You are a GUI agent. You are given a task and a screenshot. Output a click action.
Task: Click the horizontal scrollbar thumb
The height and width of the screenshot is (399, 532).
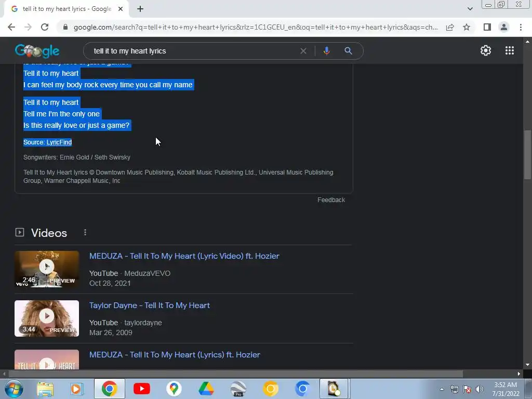235,374
